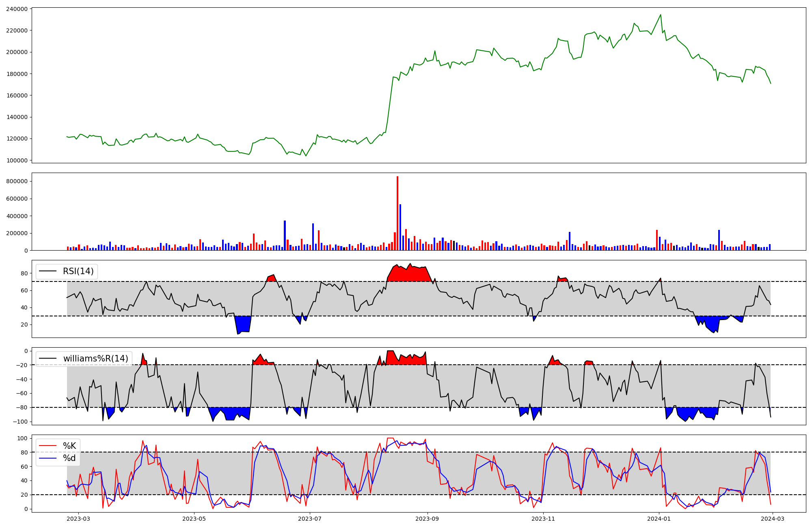Click the 2023-11 x-axis date label
This screenshot has width=812, height=528.
pyautogui.click(x=543, y=519)
